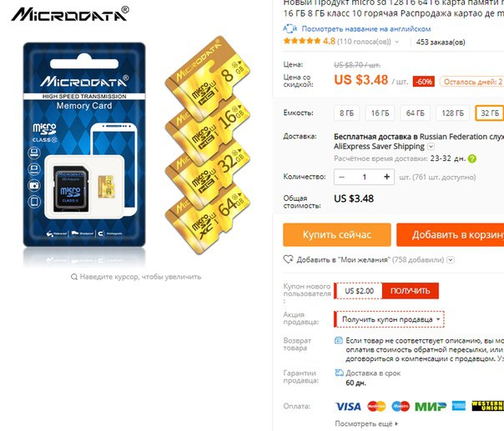The image size is (504, 431).
Task: Expand the wishlist options arrow
Action: tap(451, 259)
